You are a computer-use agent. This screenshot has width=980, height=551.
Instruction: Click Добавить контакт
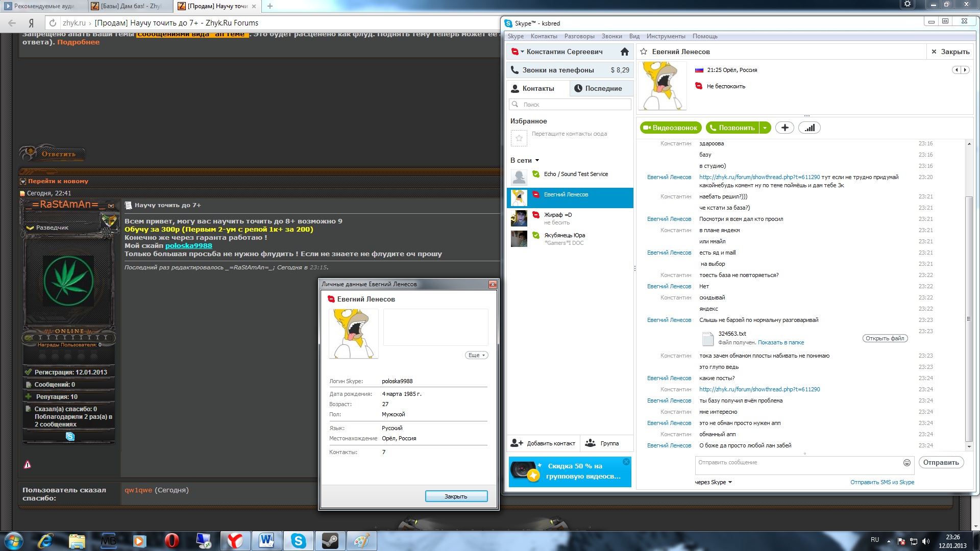(543, 443)
